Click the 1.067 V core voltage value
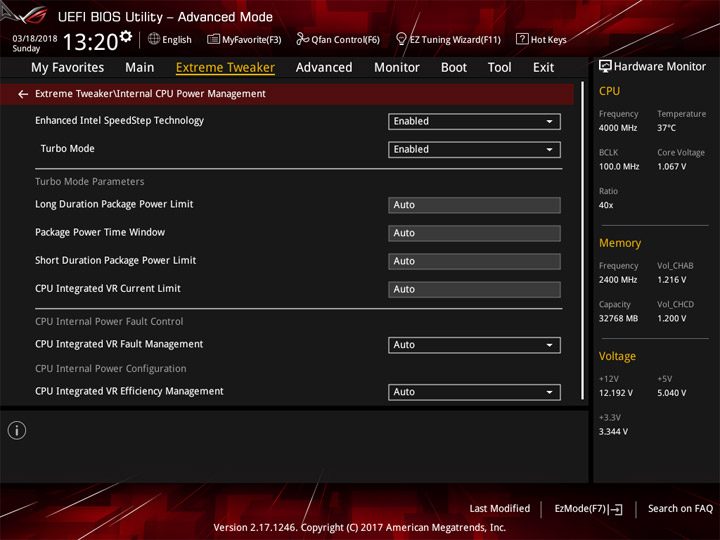The height and width of the screenshot is (540, 720). coord(672,167)
